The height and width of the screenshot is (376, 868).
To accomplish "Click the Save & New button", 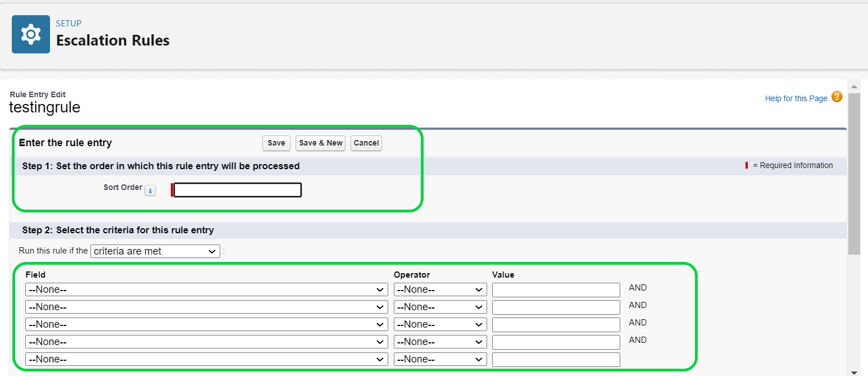I will (320, 143).
